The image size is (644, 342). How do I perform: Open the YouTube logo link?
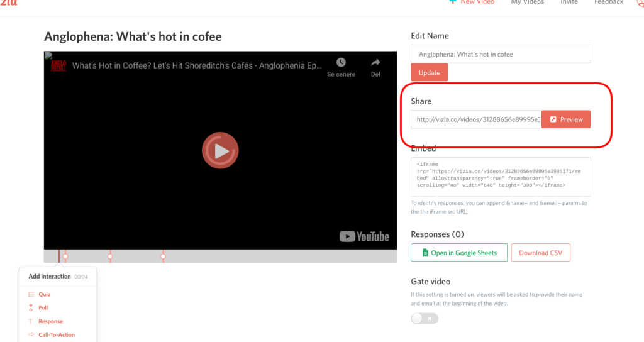coord(364,236)
